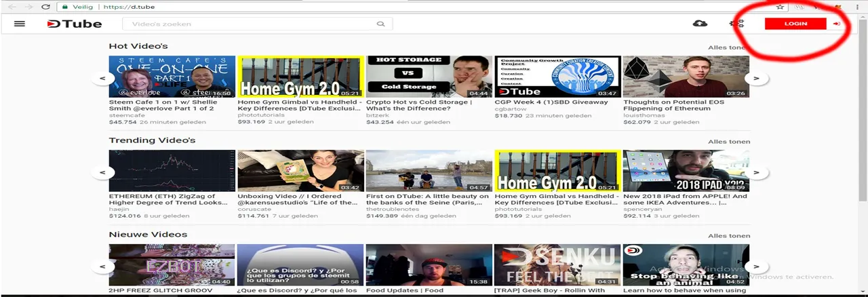
Task: Visit the haejin channel
Action: coord(118,210)
